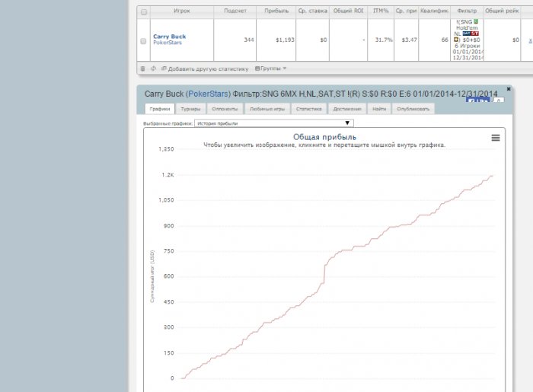533x392 pixels.
Task: Go to the Статистика tab
Action: coord(308,109)
